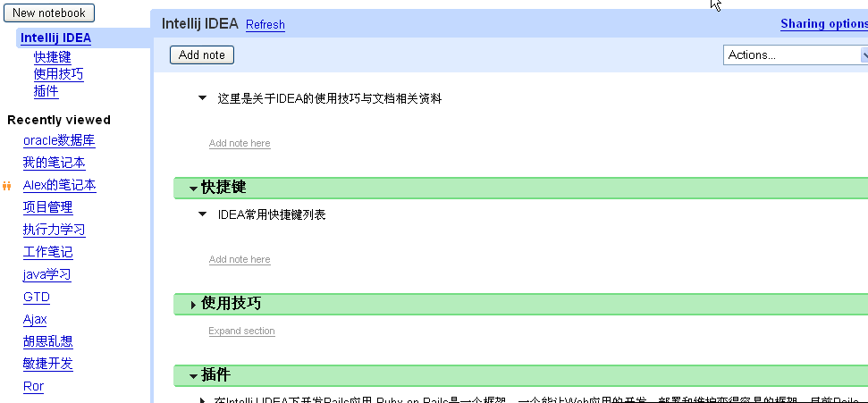The image size is (868, 403).
Task: Open the 项目管理 notebook
Action: [48, 207]
